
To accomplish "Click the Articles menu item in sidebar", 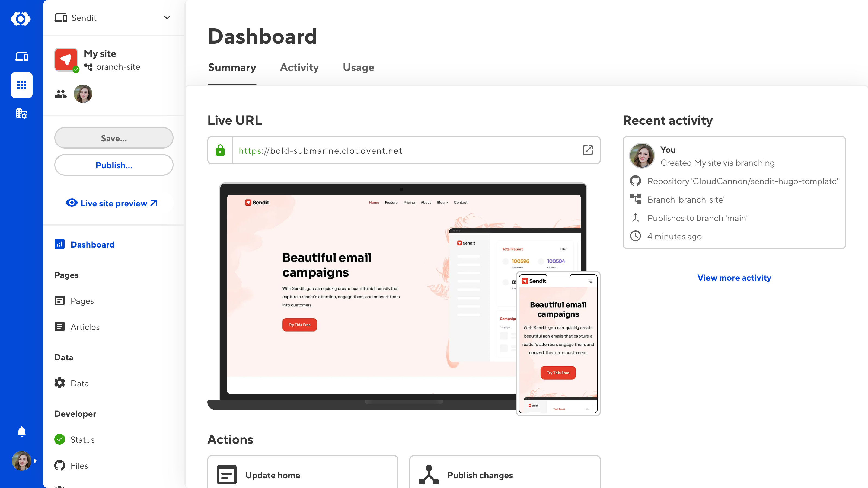I will [85, 326].
